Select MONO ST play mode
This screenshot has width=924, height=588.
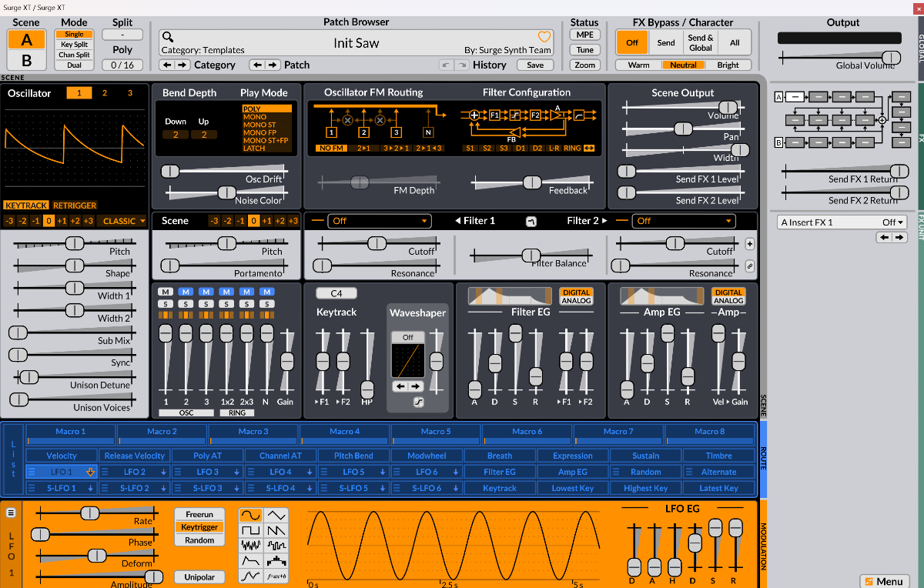tap(267, 125)
